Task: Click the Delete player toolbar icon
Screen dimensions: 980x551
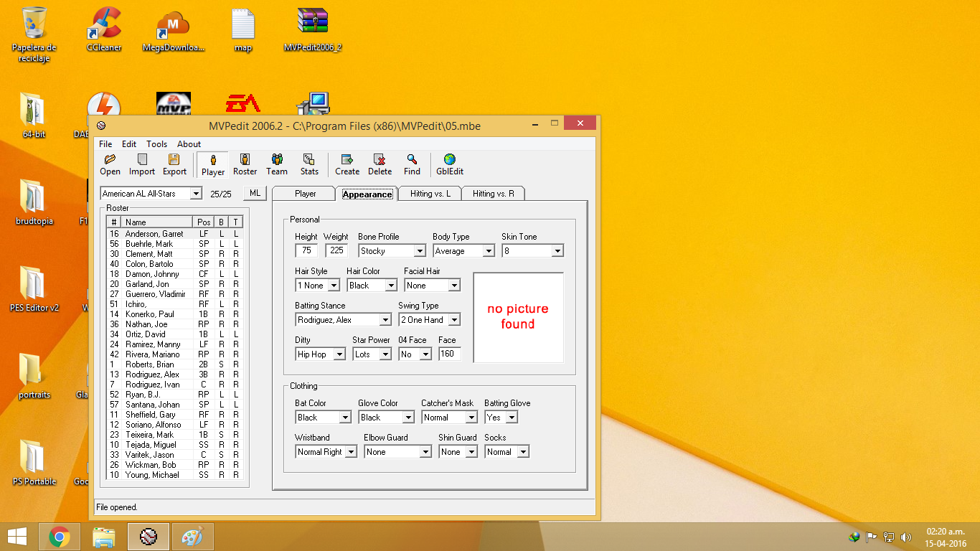Action: pyautogui.click(x=380, y=164)
